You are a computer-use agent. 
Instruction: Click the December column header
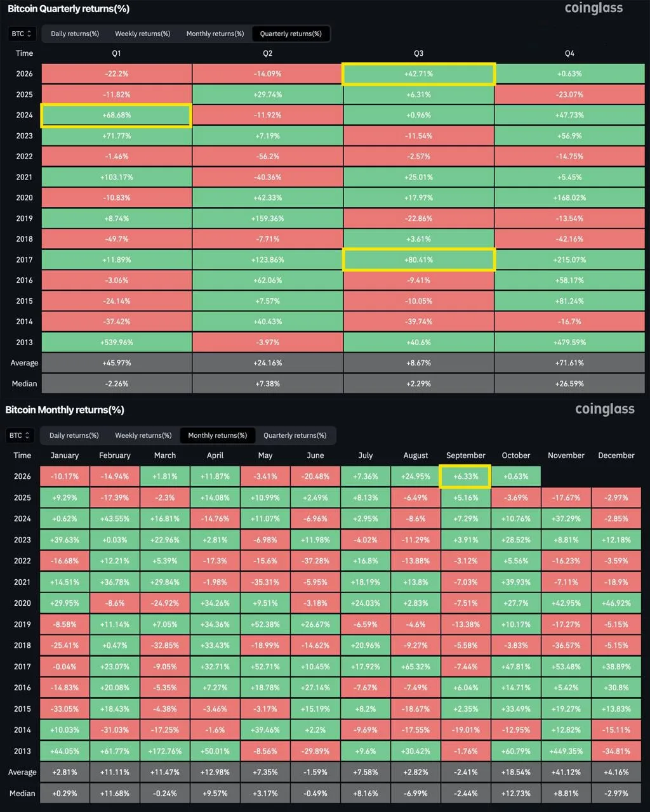click(x=616, y=455)
